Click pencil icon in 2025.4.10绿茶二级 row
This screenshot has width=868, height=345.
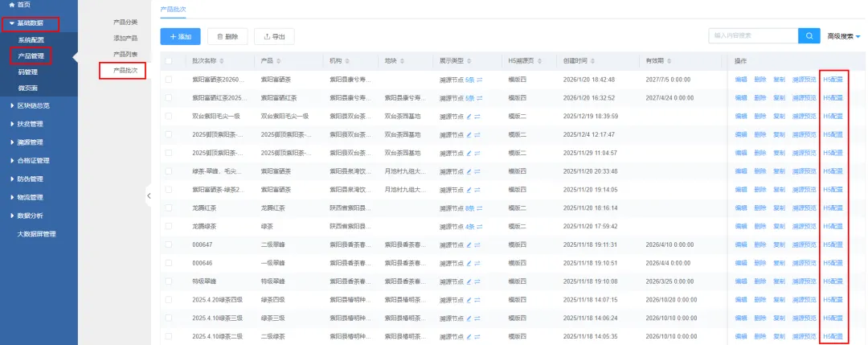(469, 336)
